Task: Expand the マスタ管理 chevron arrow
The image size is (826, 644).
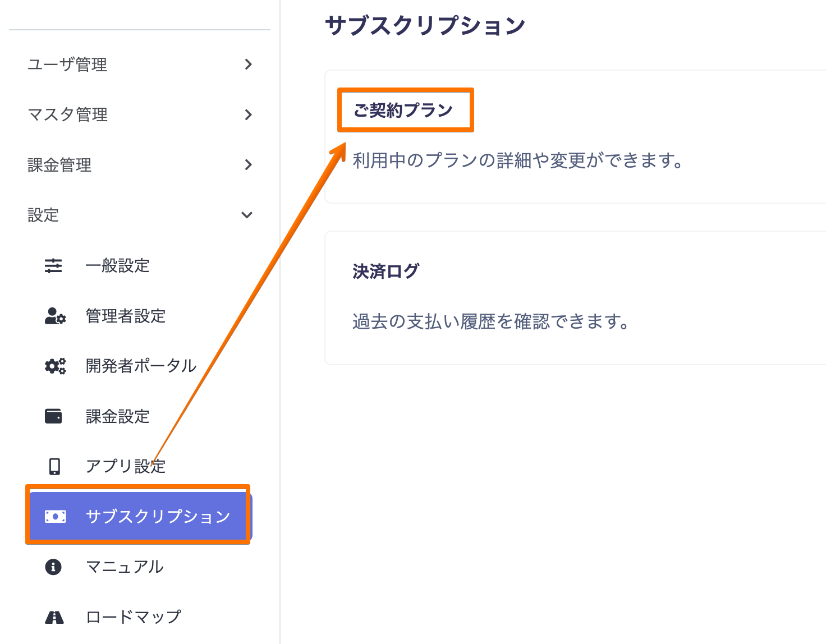Action: 248,115
